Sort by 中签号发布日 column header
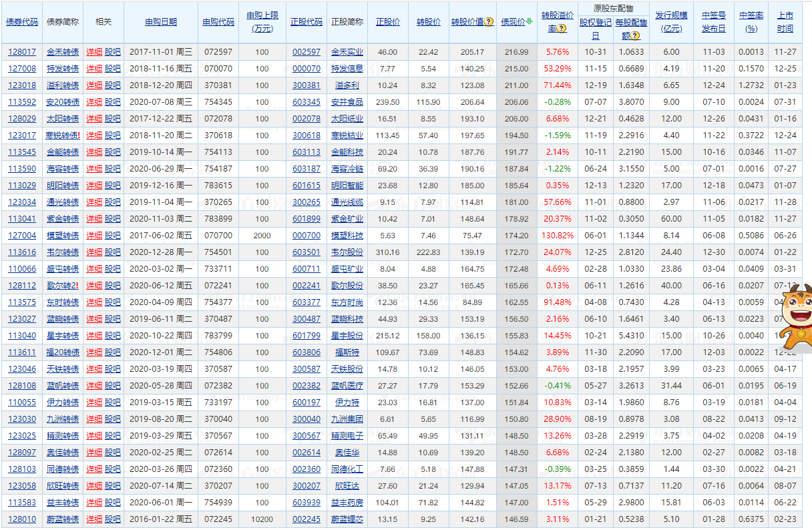The image size is (812, 530). [x=713, y=22]
